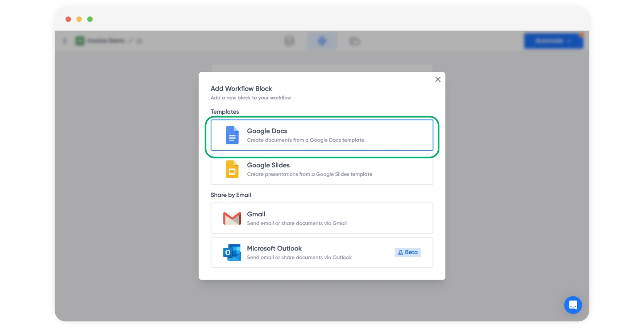The height and width of the screenshot is (329, 644).
Task: Click the blue Automate button
Action: point(553,41)
